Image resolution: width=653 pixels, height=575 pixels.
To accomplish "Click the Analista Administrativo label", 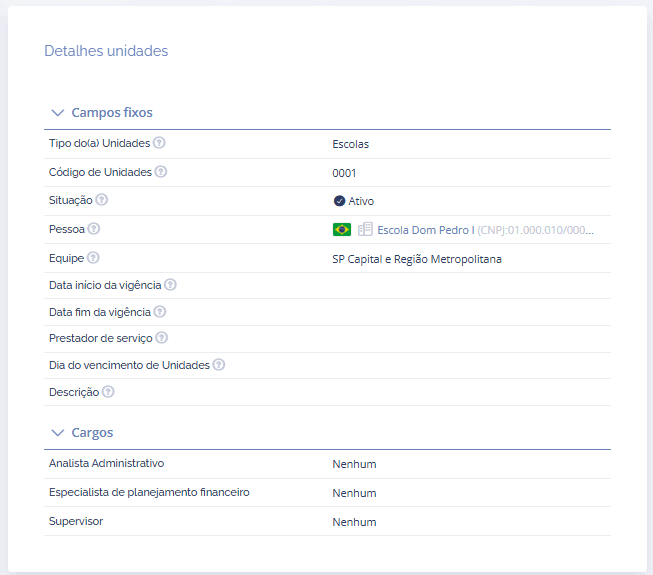I will pos(107,463).
